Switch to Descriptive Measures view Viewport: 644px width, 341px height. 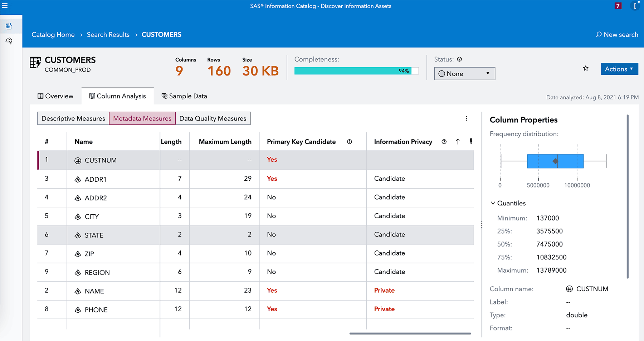coord(73,118)
